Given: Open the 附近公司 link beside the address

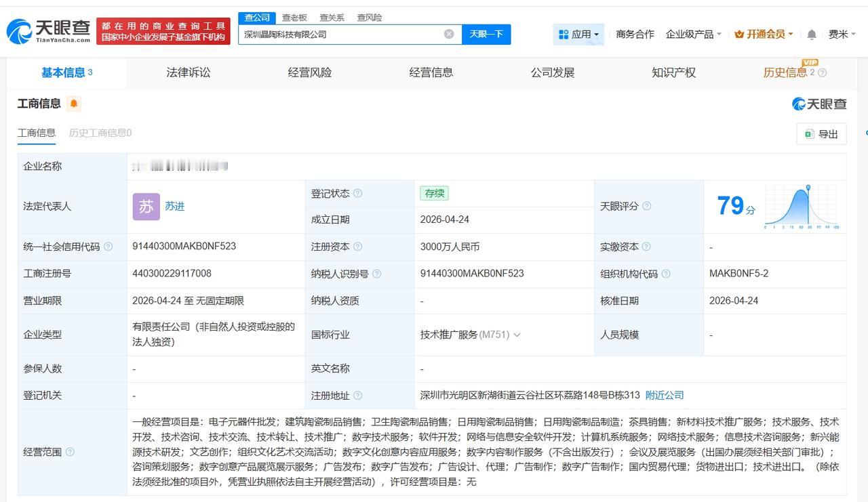Looking at the screenshot, I should point(664,395).
